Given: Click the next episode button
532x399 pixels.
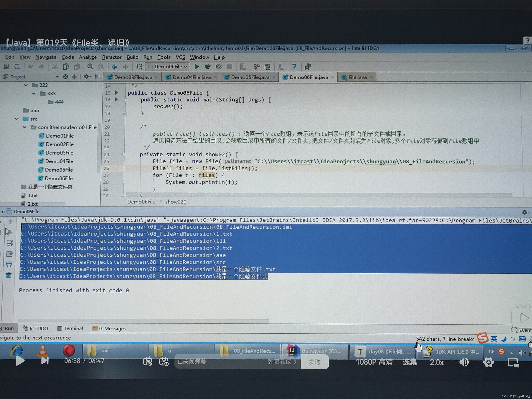Looking at the screenshot, I should point(45,361).
